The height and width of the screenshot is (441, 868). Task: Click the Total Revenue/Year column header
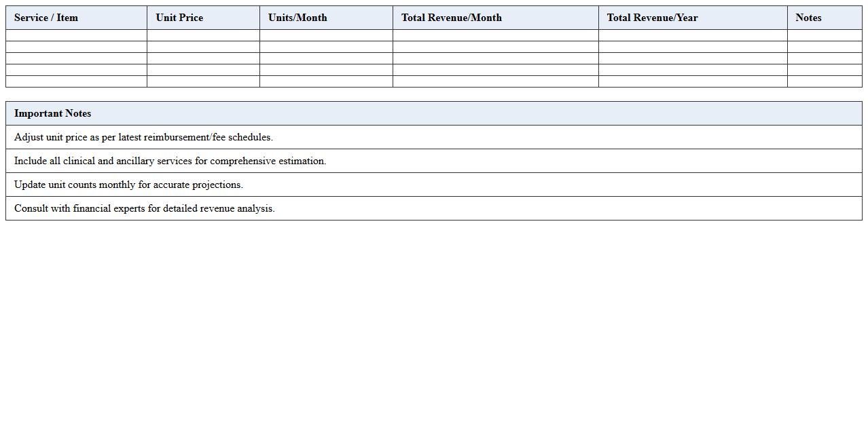(652, 18)
